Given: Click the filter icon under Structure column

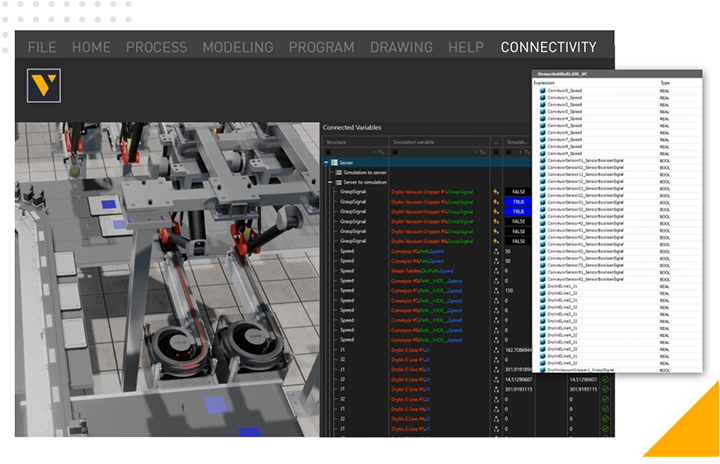Looking at the screenshot, I should point(383,152).
